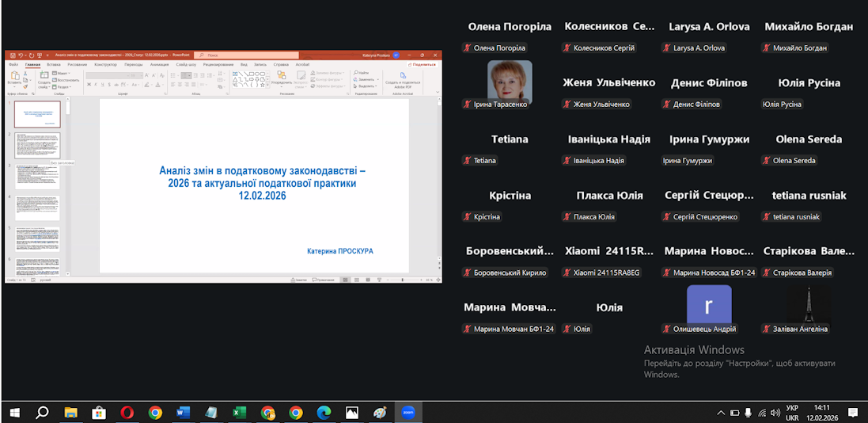The image size is (868, 423).
Task: Click the Поделиться share button
Action: click(x=423, y=64)
